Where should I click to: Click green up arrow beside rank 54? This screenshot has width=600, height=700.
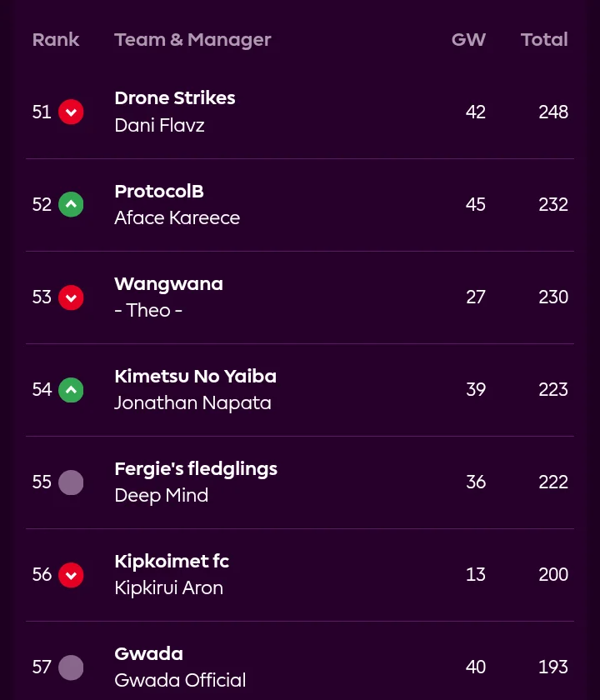click(71, 389)
